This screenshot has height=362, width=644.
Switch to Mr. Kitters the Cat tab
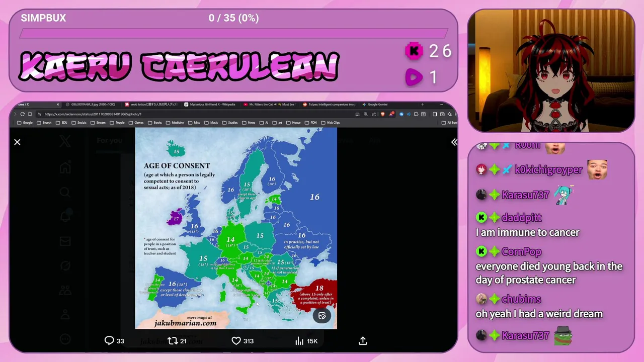click(x=270, y=105)
